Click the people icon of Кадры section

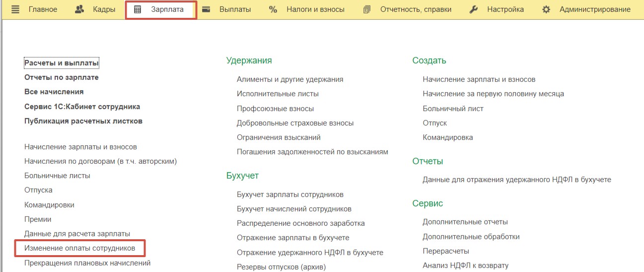(79, 9)
